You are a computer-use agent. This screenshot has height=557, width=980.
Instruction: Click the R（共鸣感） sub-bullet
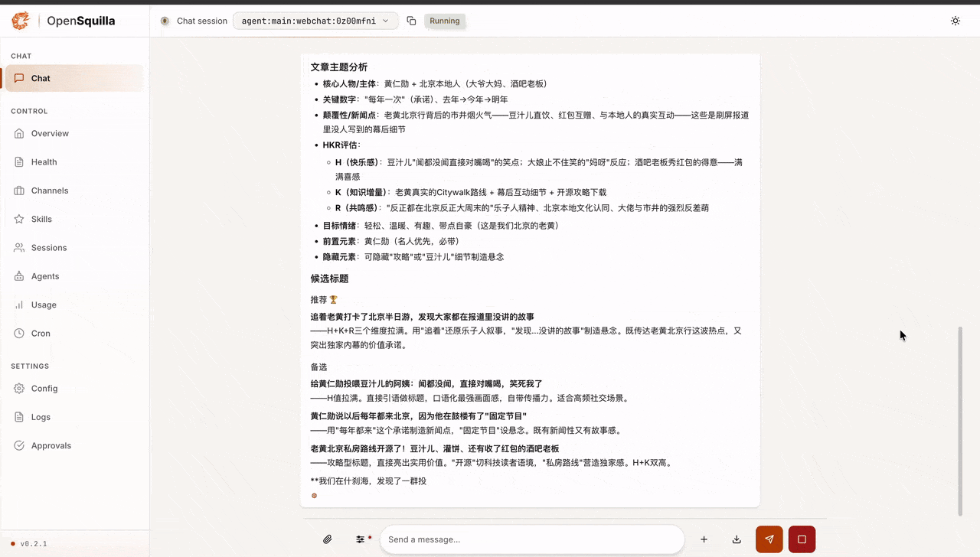[522, 207]
